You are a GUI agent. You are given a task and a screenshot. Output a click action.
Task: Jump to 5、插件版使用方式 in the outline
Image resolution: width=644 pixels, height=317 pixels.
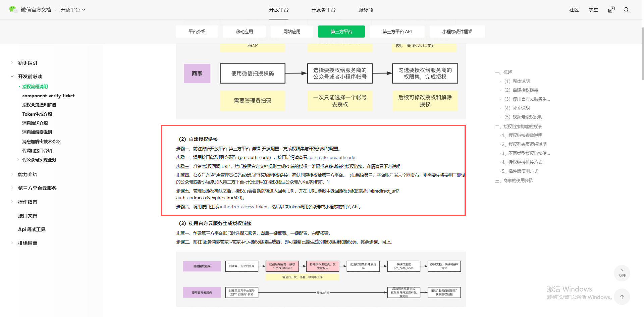(x=520, y=171)
